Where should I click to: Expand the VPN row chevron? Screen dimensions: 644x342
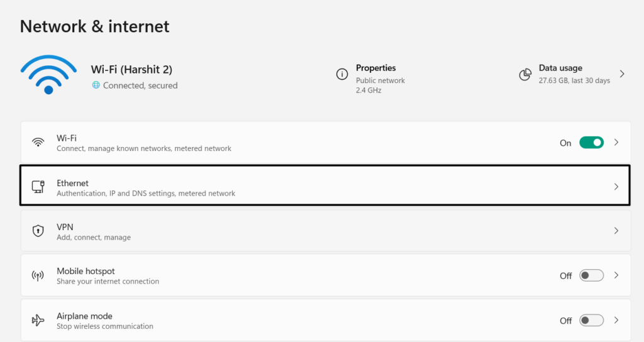coord(616,231)
